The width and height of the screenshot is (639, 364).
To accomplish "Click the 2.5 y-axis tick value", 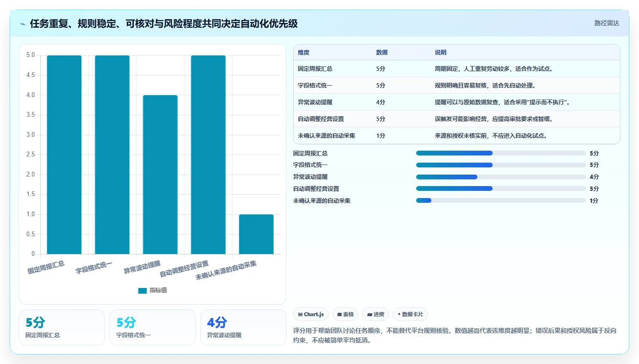I will (x=30, y=154).
